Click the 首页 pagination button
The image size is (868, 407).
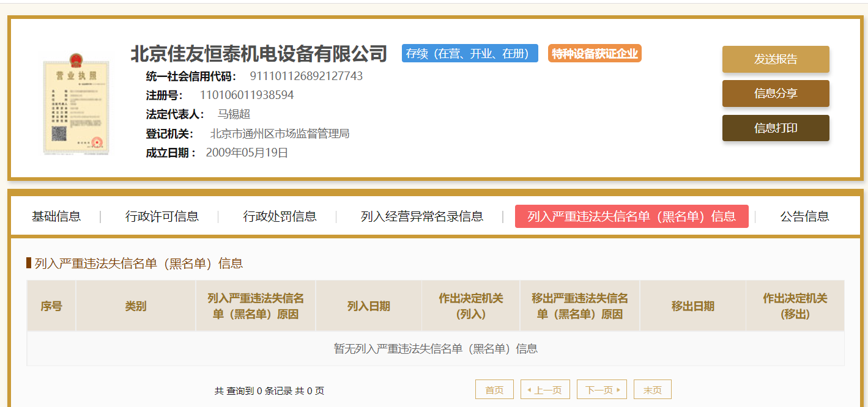[x=494, y=390]
